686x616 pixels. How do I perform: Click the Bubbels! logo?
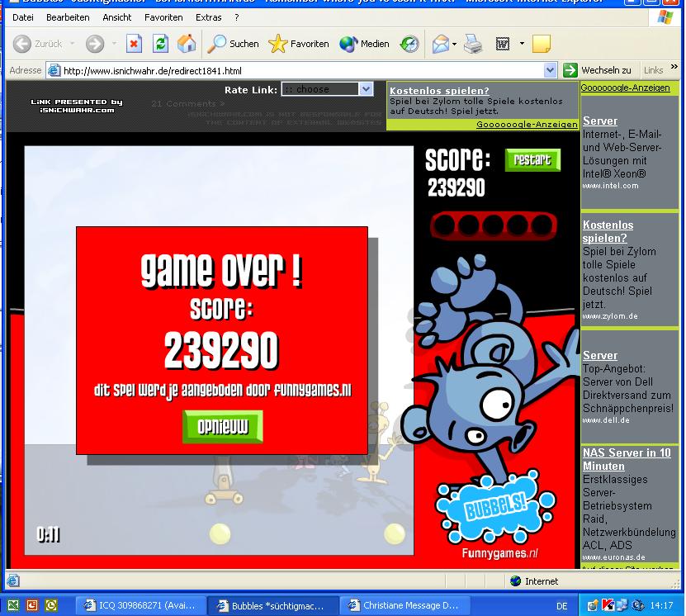495,508
